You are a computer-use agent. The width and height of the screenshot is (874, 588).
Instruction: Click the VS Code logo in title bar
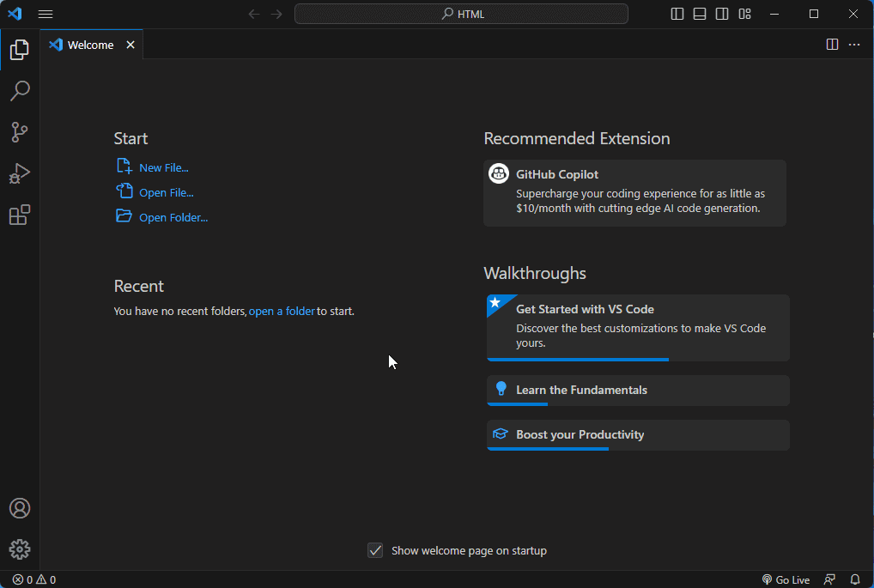click(15, 14)
